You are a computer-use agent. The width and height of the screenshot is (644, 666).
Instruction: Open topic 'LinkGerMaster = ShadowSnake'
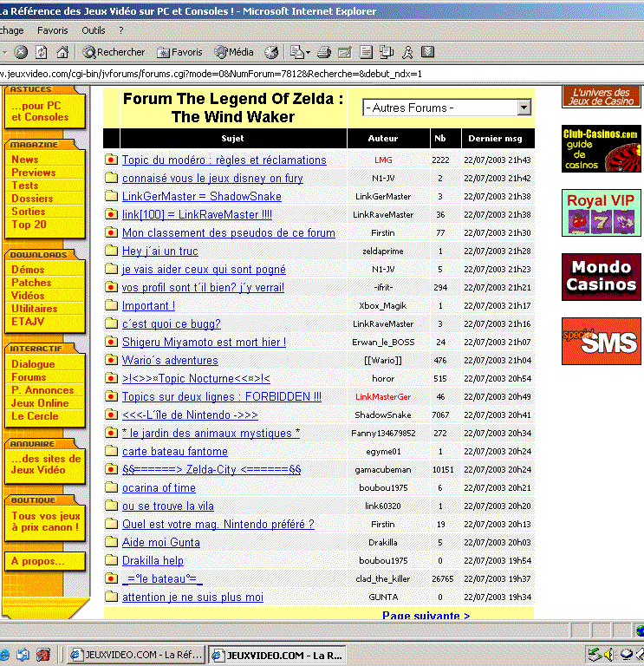[x=202, y=197]
